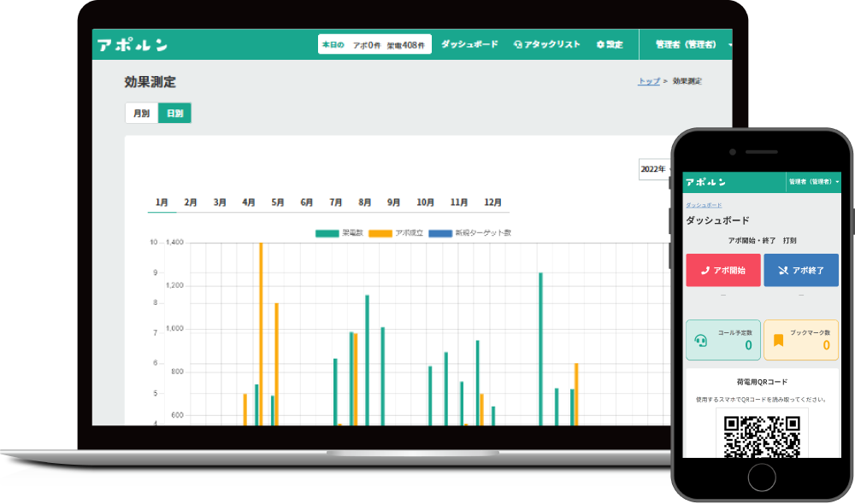The height and width of the screenshot is (504, 855).
Task: Select the 2月 tab
Action: [191, 202]
